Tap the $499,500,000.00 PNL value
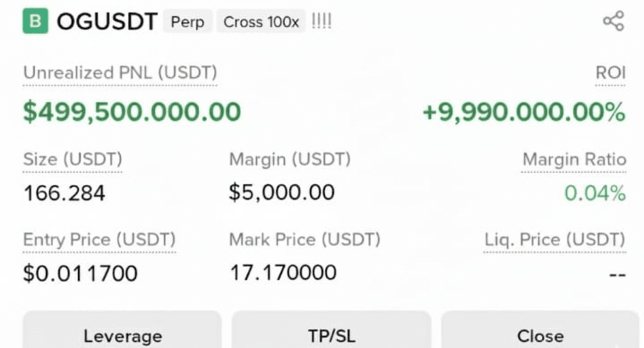Screen dimensions: 644x348 pyautogui.click(x=132, y=112)
